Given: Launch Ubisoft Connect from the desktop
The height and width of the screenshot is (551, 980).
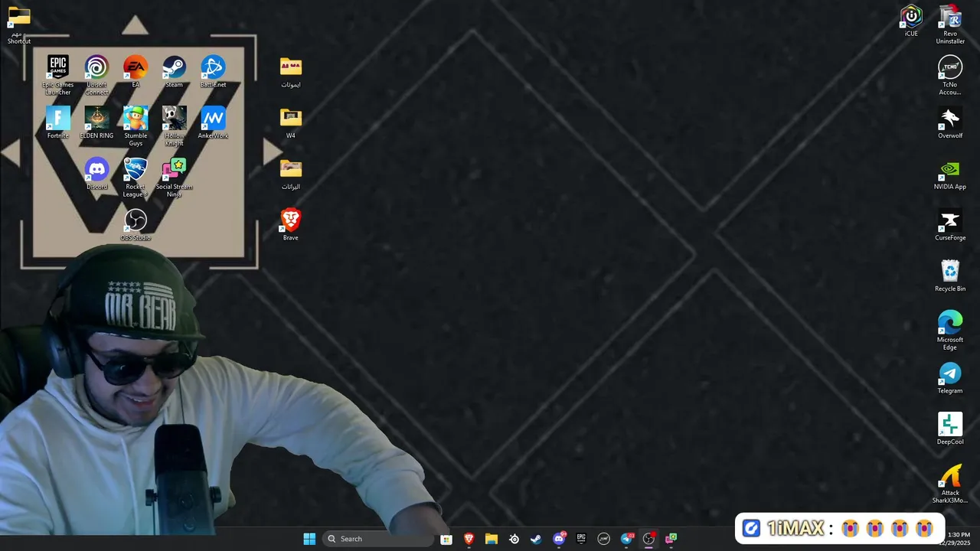Looking at the screenshot, I should (96, 74).
